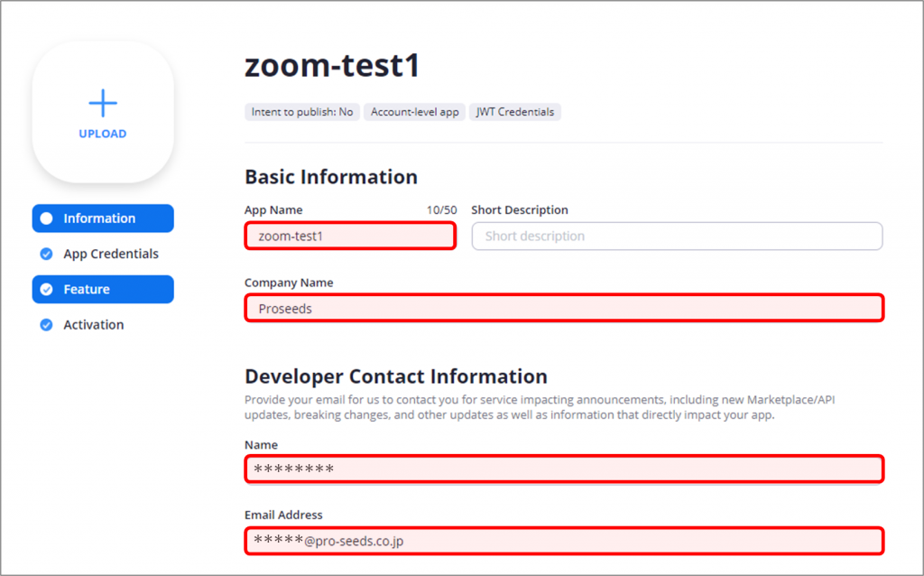924x576 pixels.
Task: Open the Information section in sidebar
Action: pos(99,218)
